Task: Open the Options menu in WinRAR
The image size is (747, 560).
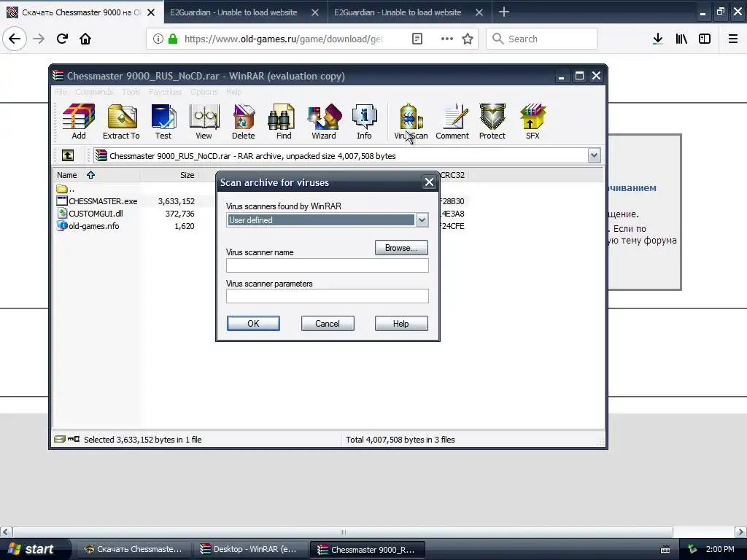Action: 204,91
